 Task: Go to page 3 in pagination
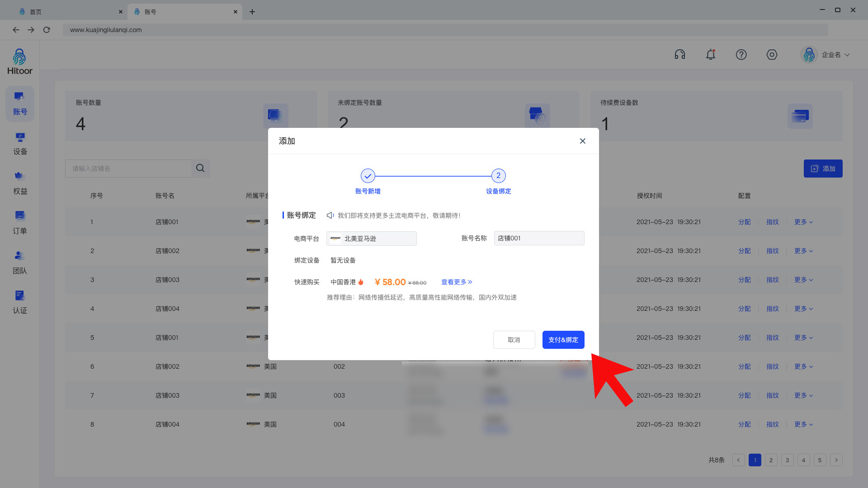[787, 460]
